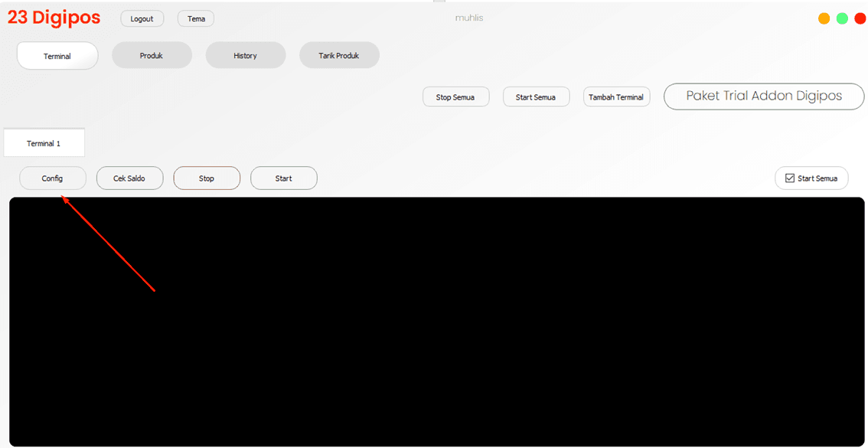This screenshot has height=448, width=868.
Task: Add a terminal with Tambah Terminal
Action: pos(616,97)
